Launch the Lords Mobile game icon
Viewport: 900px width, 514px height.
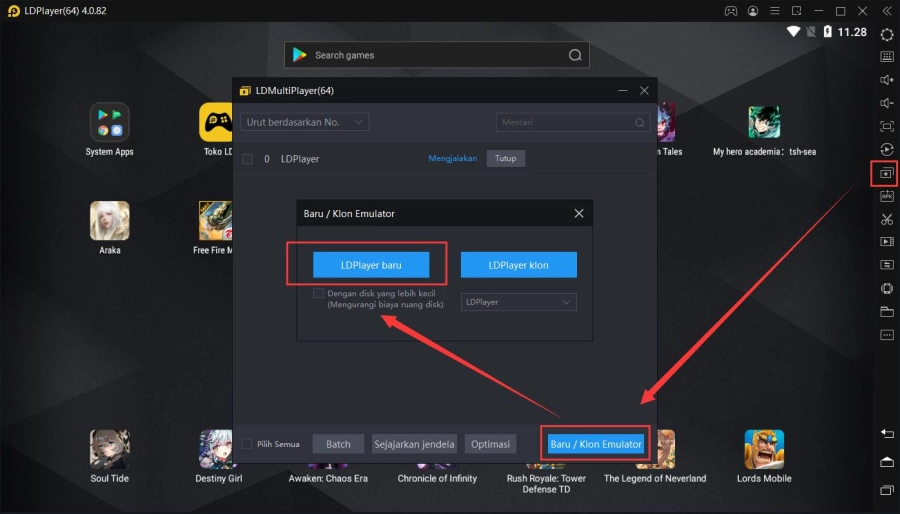click(x=764, y=449)
